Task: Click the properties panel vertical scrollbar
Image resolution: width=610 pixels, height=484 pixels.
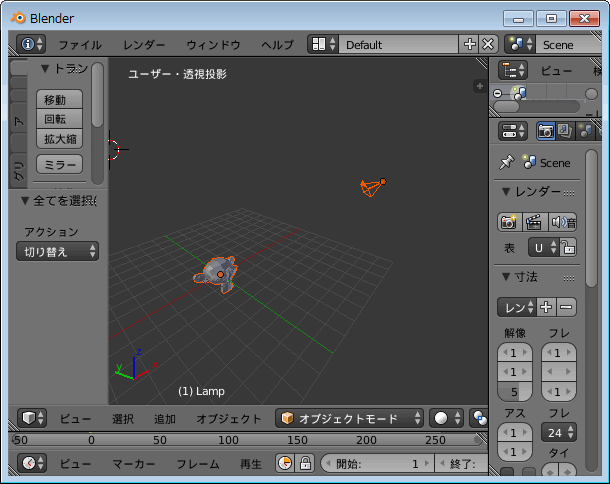Action: click(591, 219)
